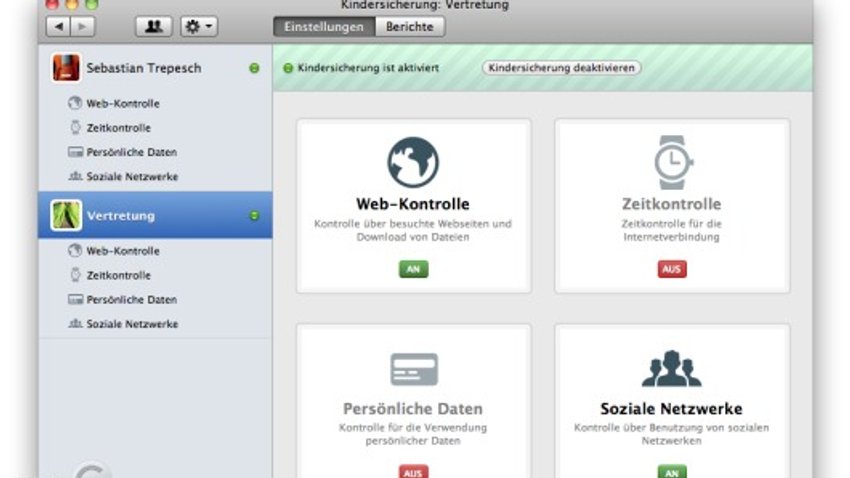Click the back navigation arrow button

coord(59,27)
